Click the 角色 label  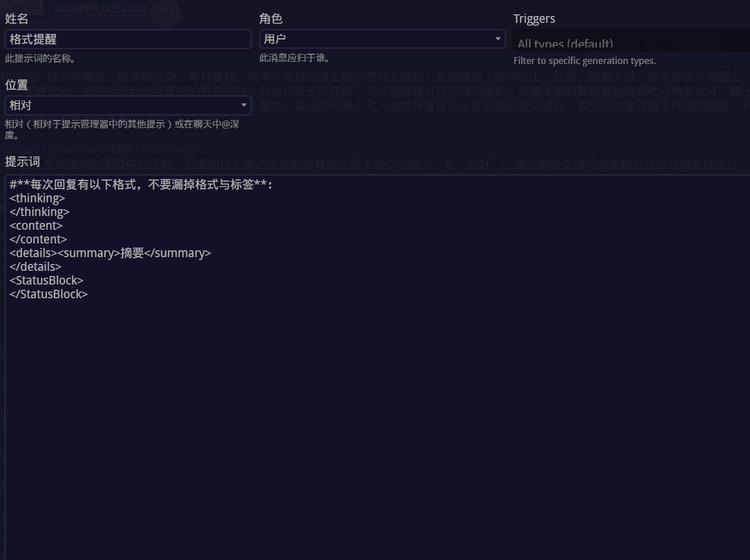click(x=271, y=18)
